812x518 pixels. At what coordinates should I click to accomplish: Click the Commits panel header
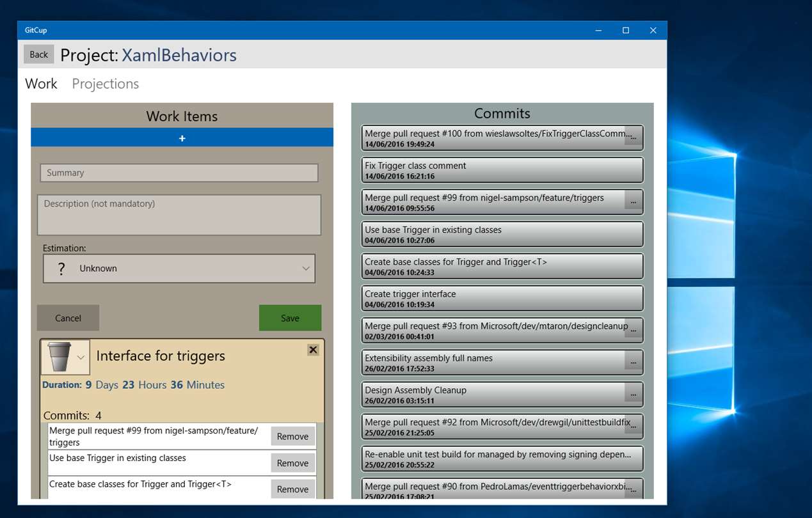pos(502,114)
